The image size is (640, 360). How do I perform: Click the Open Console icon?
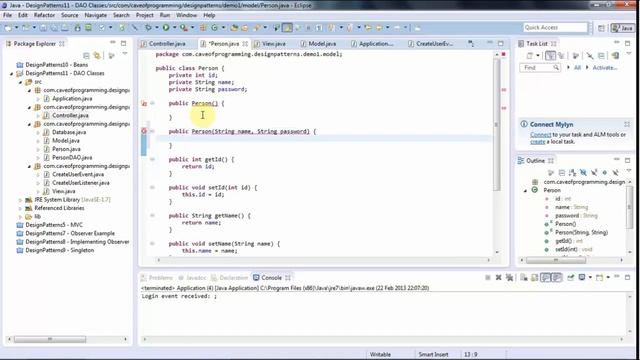599,278
